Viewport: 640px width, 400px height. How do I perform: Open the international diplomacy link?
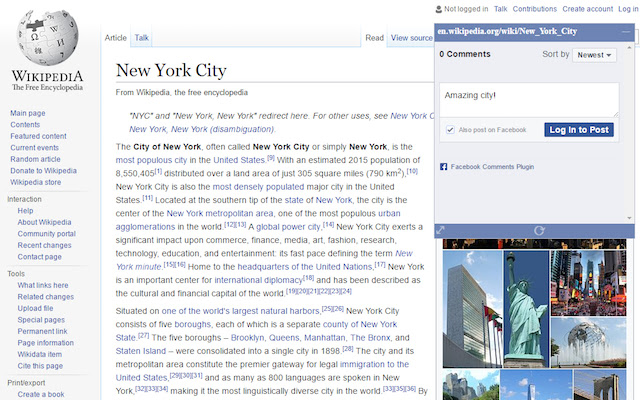tap(258, 280)
